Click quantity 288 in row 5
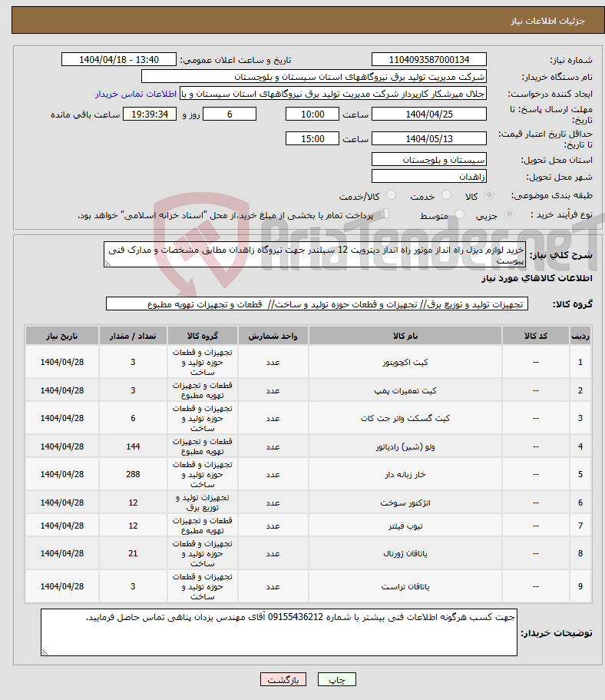Image resolution: width=605 pixels, height=700 pixels. [133, 475]
